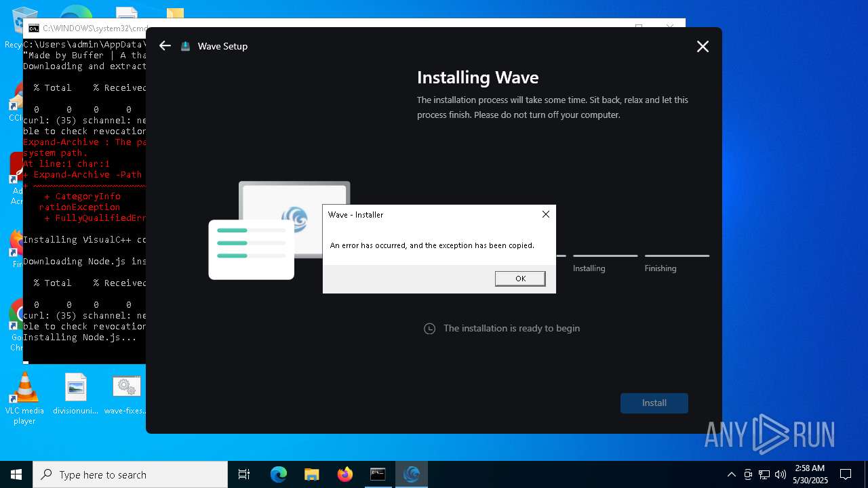The width and height of the screenshot is (868, 488).
Task: Close the Wave Setup window
Action: (703, 46)
